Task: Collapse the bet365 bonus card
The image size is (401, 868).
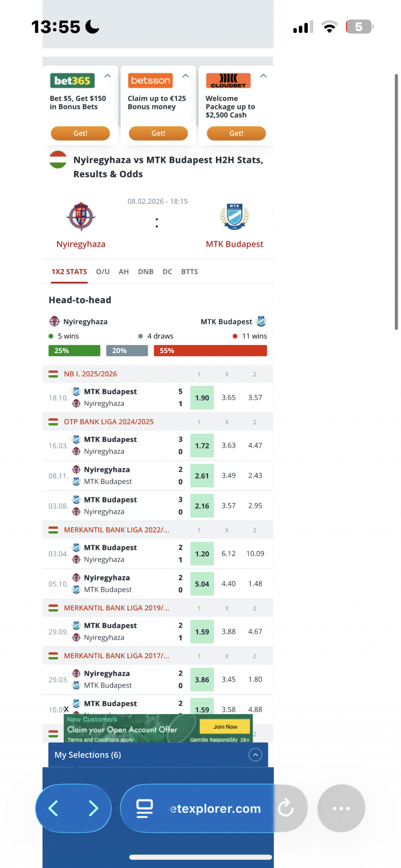Action: point(107,76)
